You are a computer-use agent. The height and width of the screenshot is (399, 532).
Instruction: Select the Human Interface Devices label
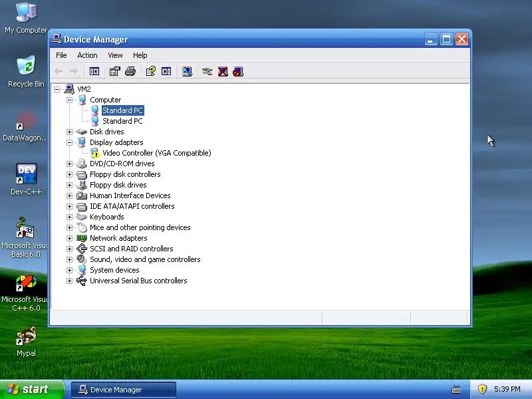[130, 196]
